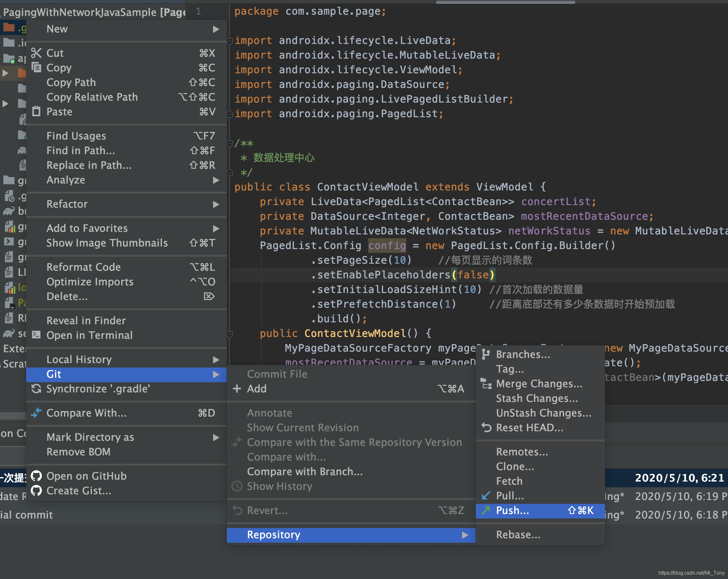
Task: Click the mostRecentDataSource field declaration
Action: pyautogui.click(x=457, y=216)
